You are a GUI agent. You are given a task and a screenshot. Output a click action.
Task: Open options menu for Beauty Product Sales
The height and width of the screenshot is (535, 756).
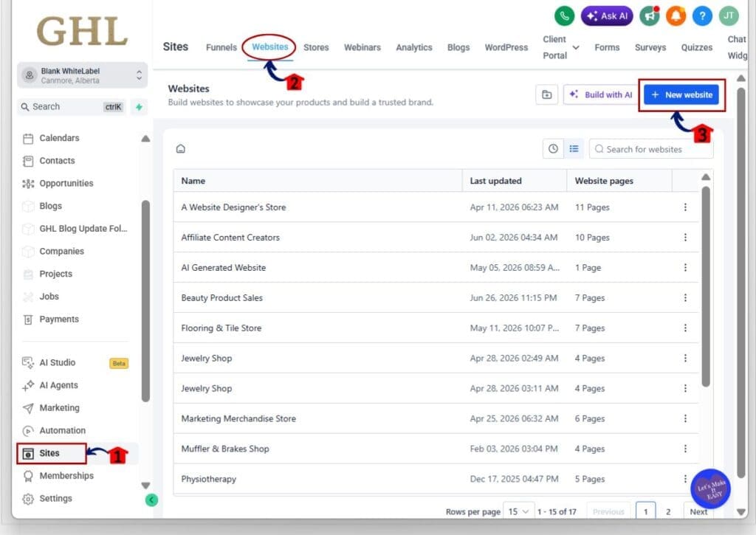(685, 298)
